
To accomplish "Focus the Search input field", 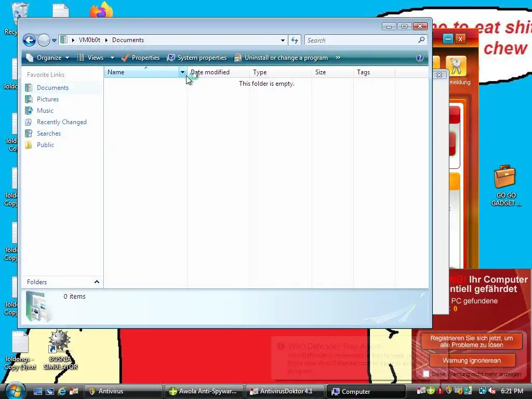I will tap(362, 41).
